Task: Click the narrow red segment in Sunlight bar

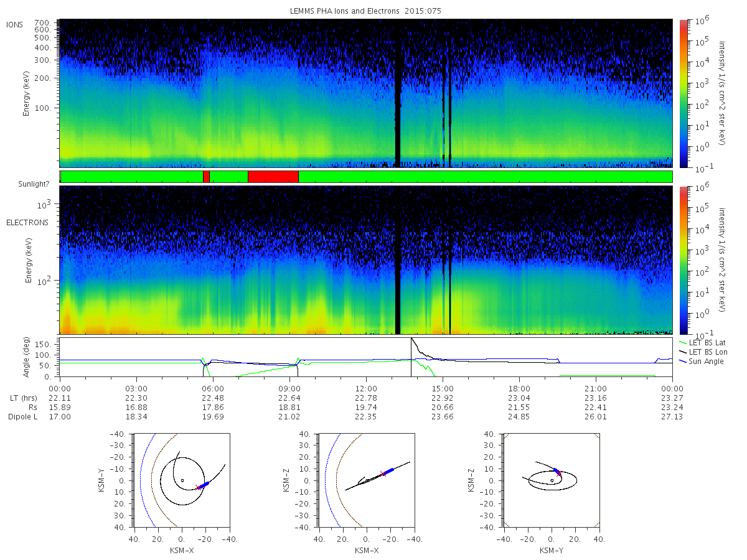Action: click(x=206, y=177)
